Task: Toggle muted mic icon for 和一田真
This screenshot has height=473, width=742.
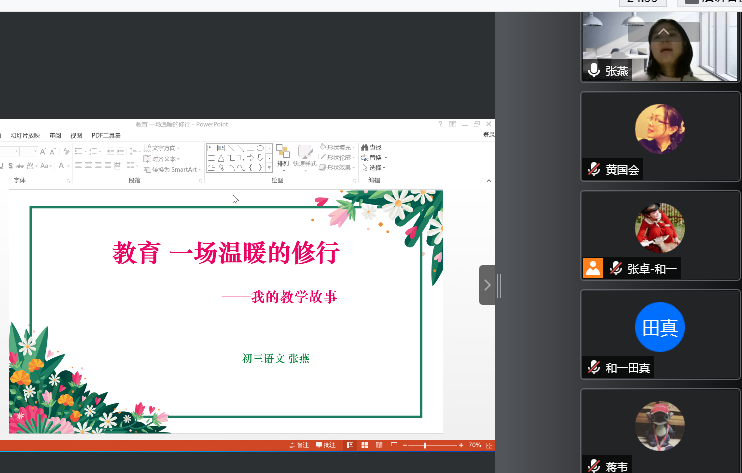Action: 594,368
